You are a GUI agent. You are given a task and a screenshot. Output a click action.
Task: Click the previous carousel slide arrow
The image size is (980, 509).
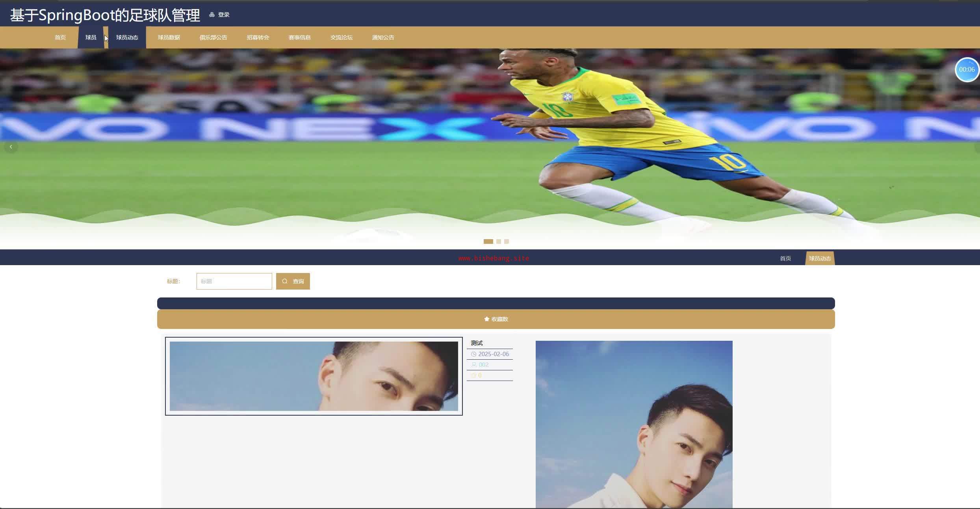tap(11, 147)
